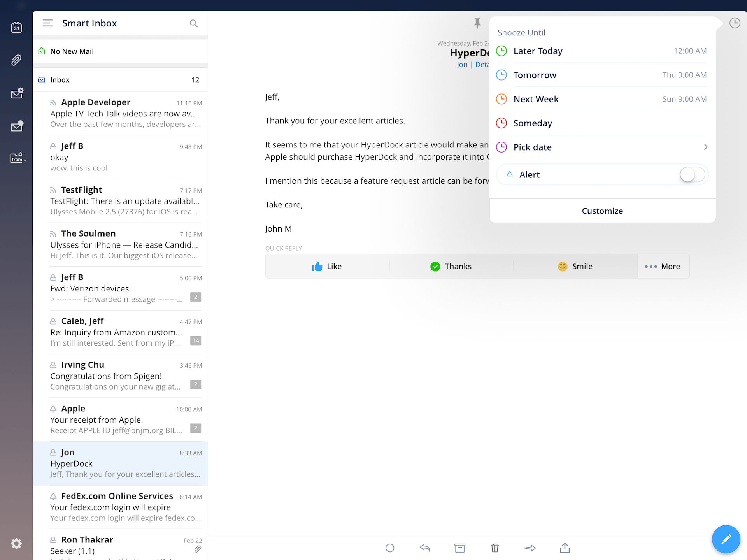747x560 pixels.
Task: Open the Calendar from the sidebar
Action: coord(16,27)
